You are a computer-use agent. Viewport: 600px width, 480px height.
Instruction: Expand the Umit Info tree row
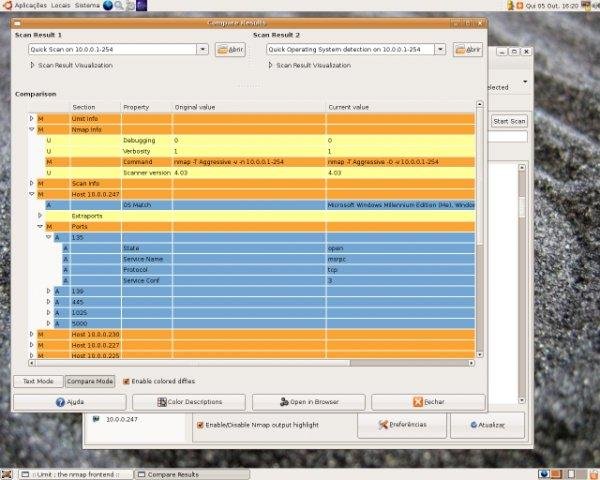tap(31, 118)
